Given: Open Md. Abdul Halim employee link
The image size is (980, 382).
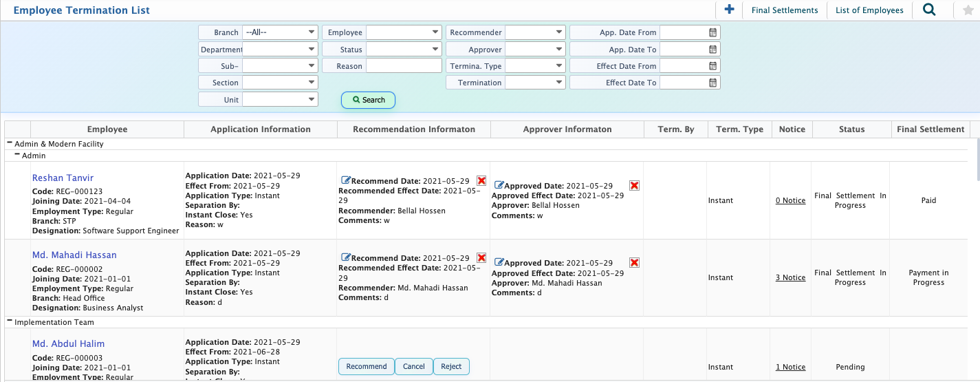Looking at the screenshot, I should pos(68,343).
